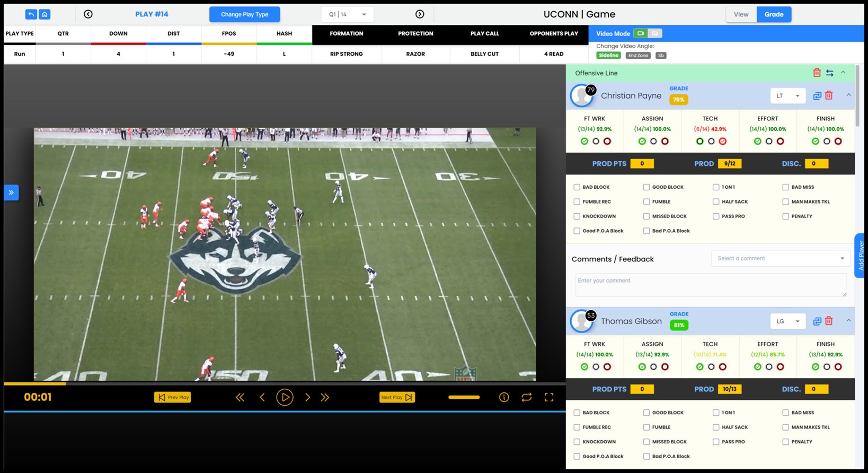Screen dimensions: 868x473
Task: Open the video info icon
Action: tap(504, 397)
